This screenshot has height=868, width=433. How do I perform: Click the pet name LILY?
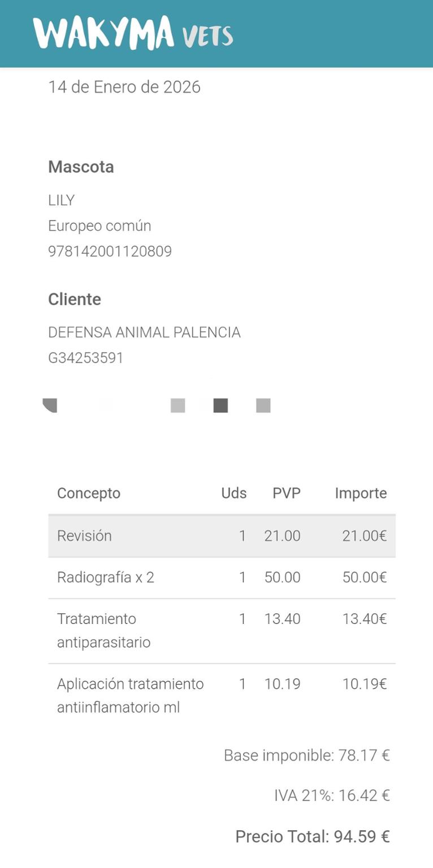pos(62,201)
